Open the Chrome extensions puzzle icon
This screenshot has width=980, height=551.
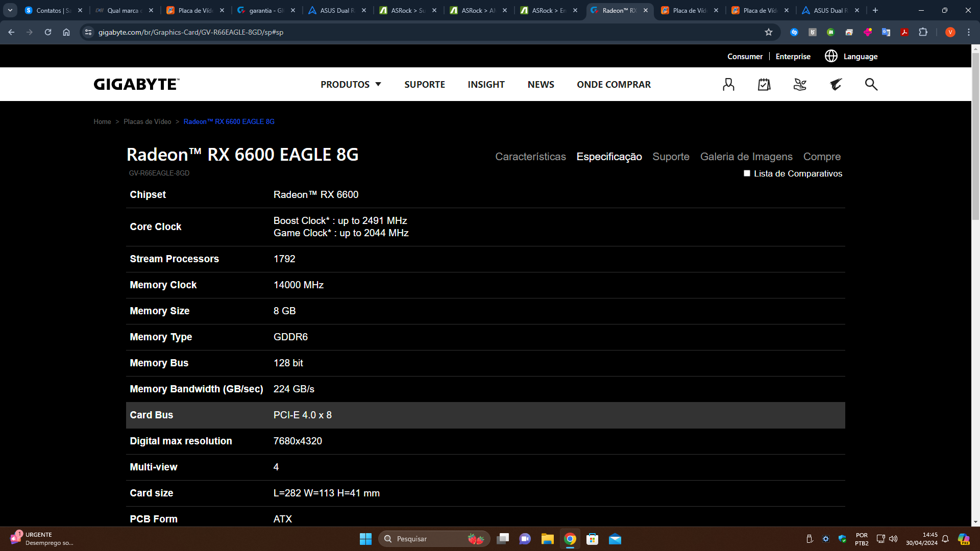point(923,32)
